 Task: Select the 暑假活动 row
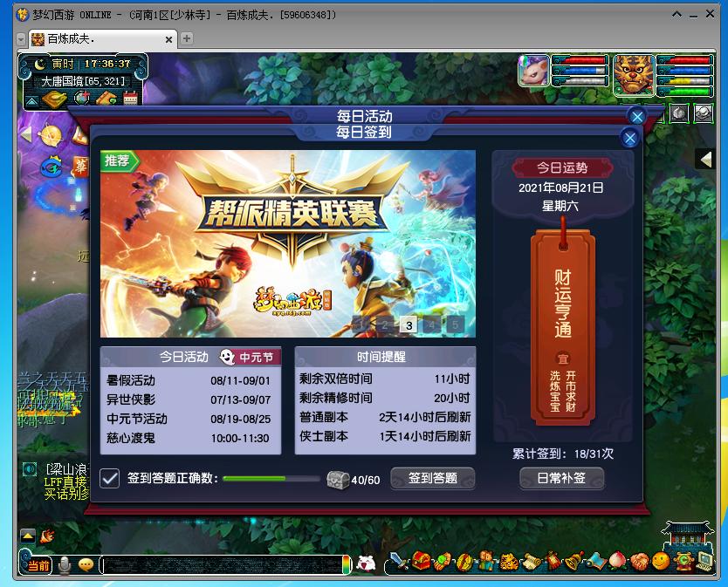tap(190, 380)
